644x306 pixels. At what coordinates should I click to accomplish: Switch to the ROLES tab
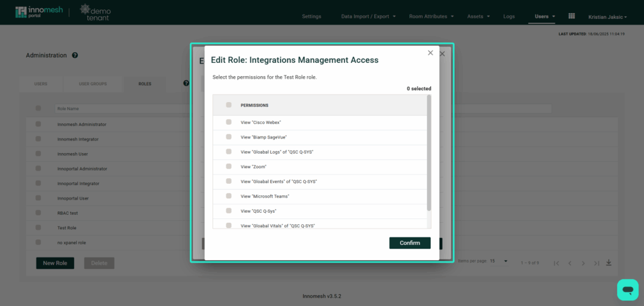point(145,84)
